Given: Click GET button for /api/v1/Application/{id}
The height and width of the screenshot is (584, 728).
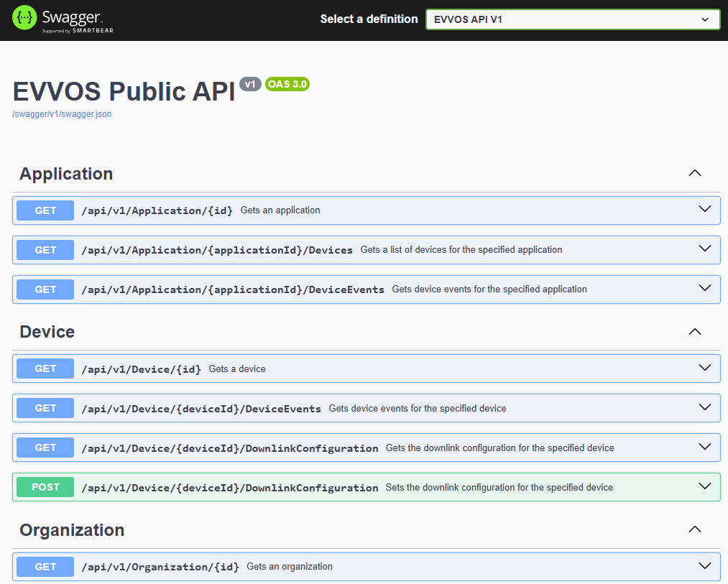Looking at the screenshot, I should point(45,210).
